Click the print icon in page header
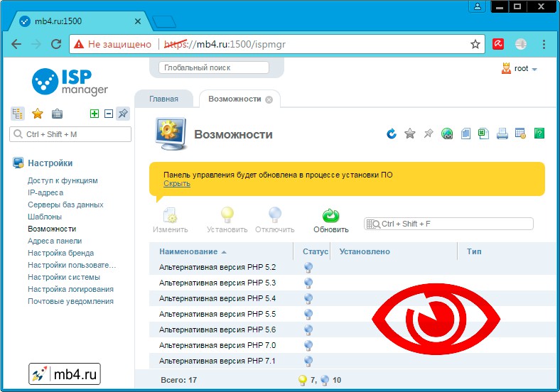The height and width of the screenshot is (392, 560). pos(502,134)
